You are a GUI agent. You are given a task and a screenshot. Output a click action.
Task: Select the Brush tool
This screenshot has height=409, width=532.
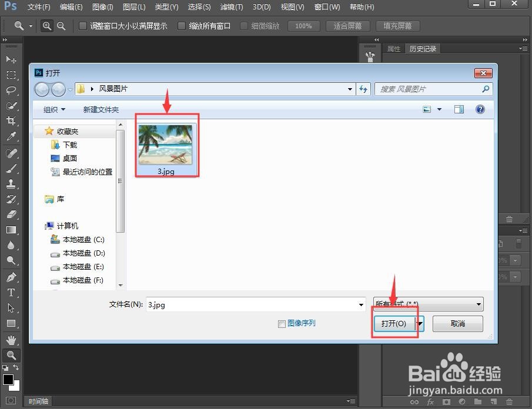click(x=11, y=167)
